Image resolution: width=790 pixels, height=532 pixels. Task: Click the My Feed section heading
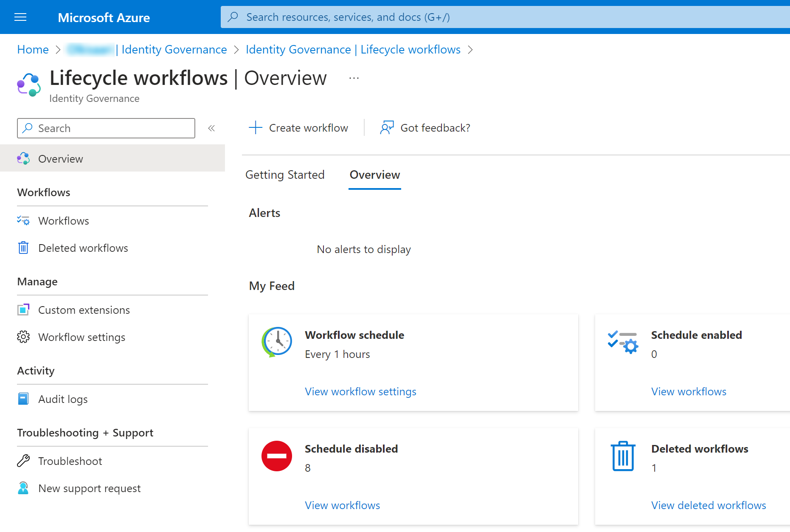272,286
